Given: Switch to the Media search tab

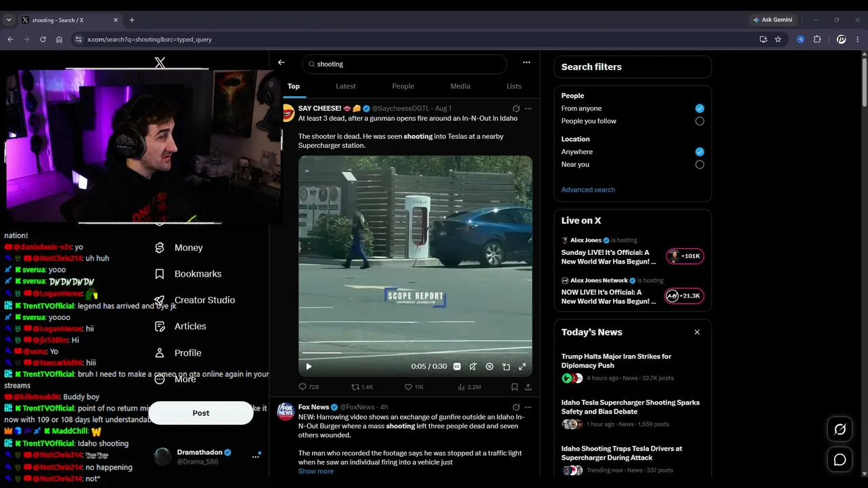Looking at the screenshot, I should [x=460, y=86].
